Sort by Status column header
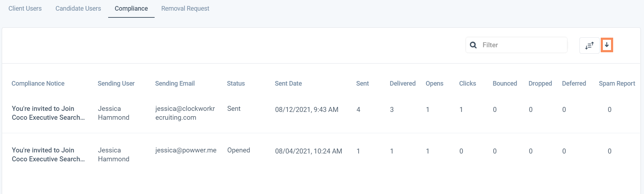644x194 pixels. click(x=236, y=83)
